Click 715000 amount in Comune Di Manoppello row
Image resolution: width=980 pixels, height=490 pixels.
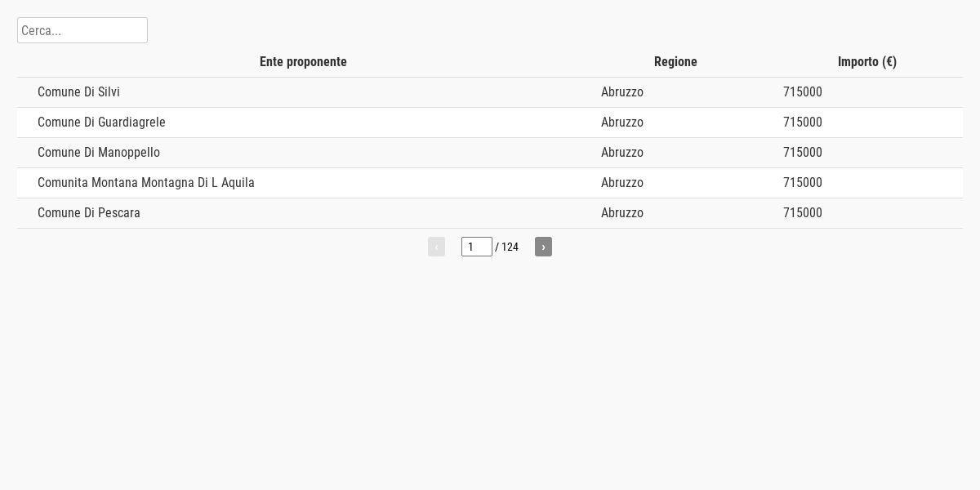click(x=803, y=153)
